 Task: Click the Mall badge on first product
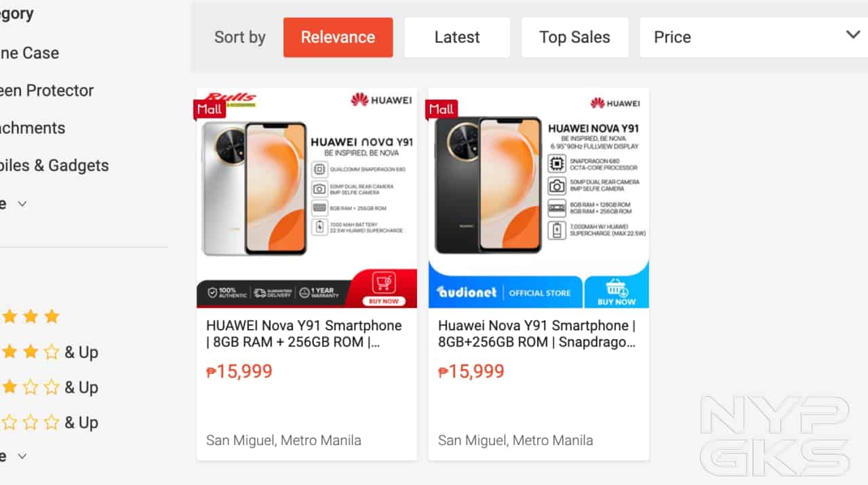(x=210, y=109)
